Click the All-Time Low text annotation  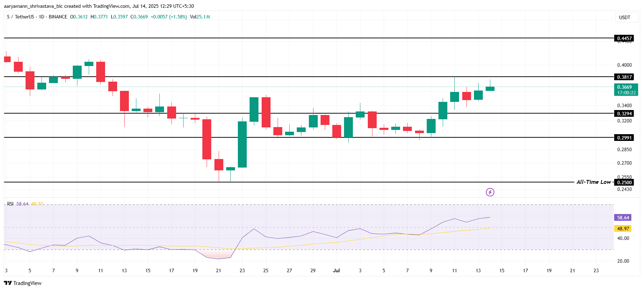(593, 182)
